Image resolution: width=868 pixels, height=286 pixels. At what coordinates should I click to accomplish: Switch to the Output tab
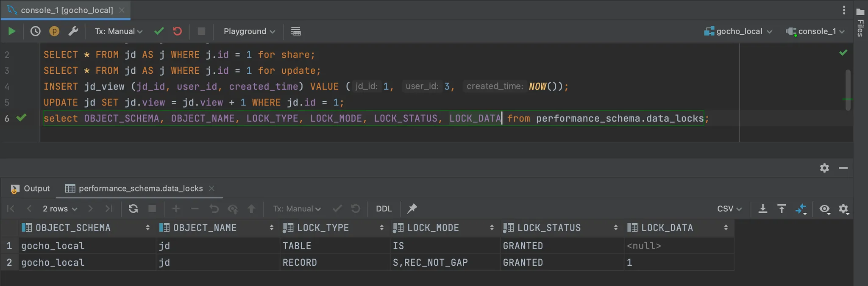point(31,189)
